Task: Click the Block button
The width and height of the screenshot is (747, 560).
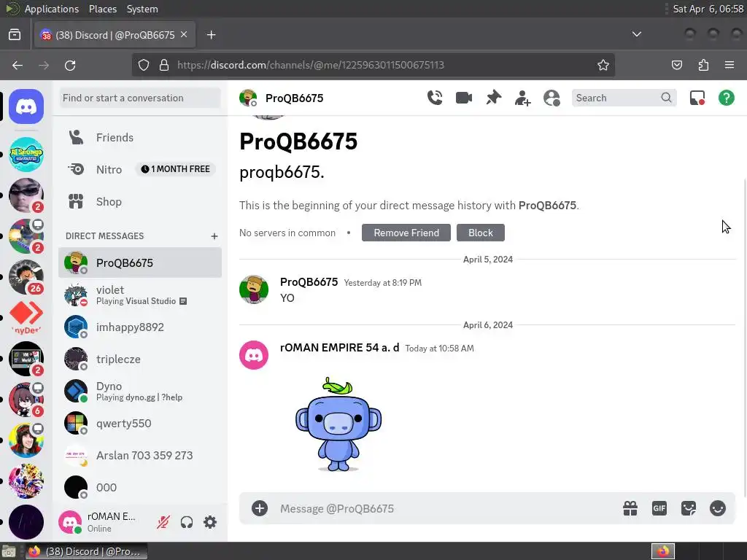Action: [480, 233]
